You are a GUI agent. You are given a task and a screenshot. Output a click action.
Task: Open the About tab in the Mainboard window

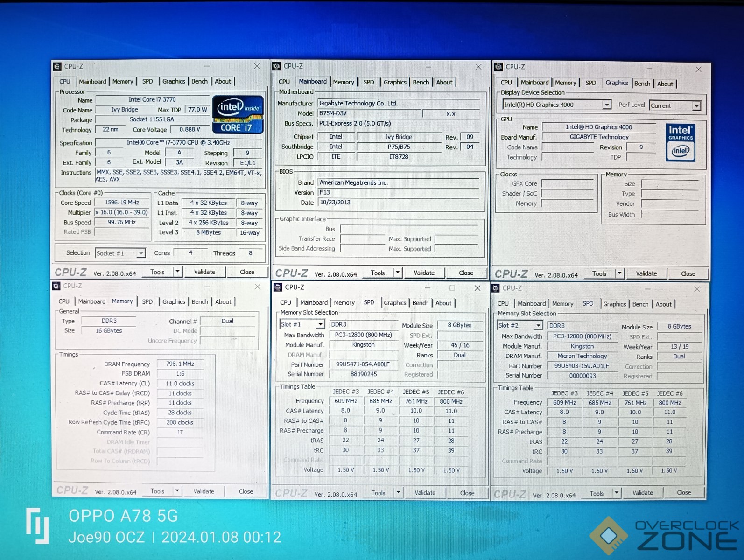[444, 82]
